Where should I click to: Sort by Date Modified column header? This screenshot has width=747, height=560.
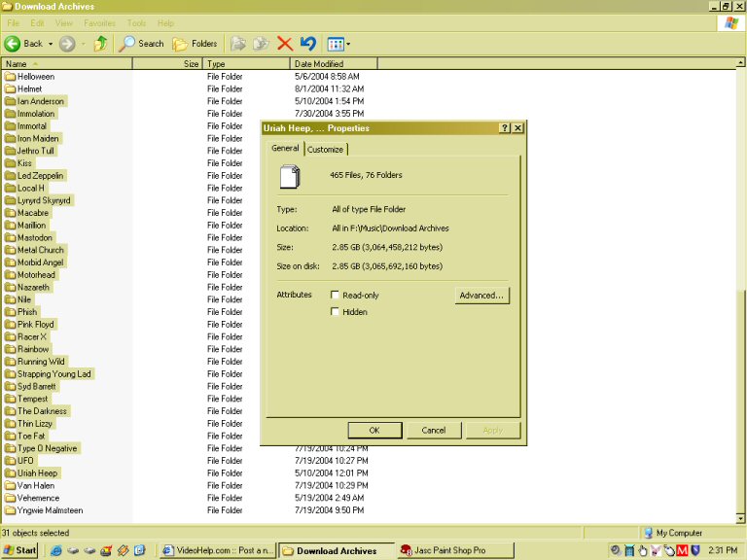(x=334, y=63)
